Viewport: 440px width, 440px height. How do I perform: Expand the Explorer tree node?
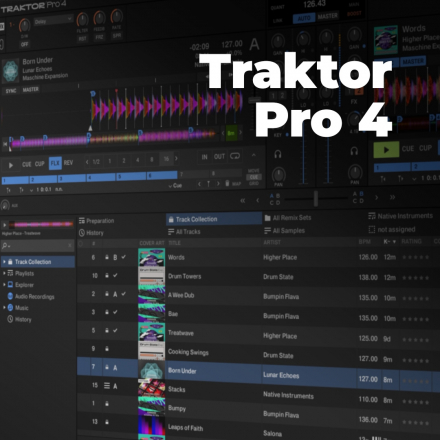coord(4,285)
